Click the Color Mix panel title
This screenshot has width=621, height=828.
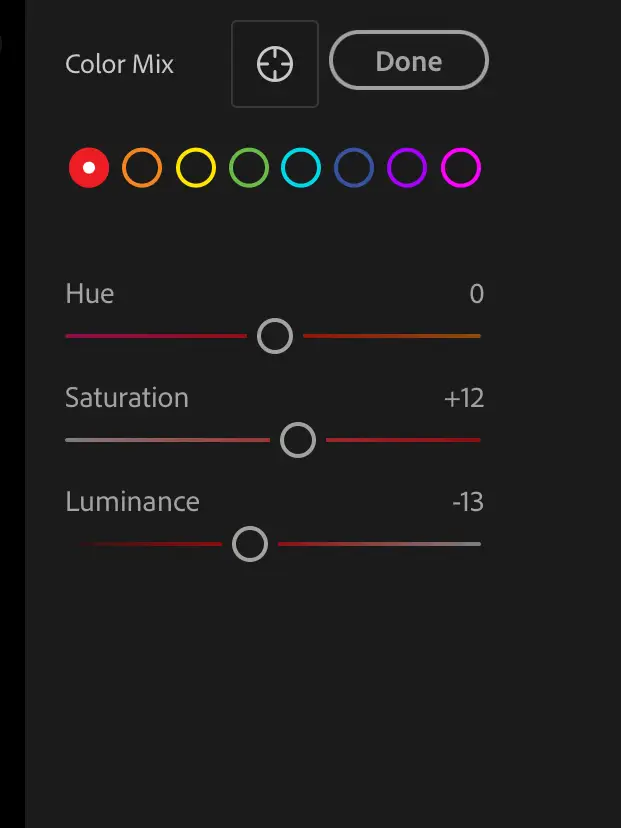coord(120,64)
